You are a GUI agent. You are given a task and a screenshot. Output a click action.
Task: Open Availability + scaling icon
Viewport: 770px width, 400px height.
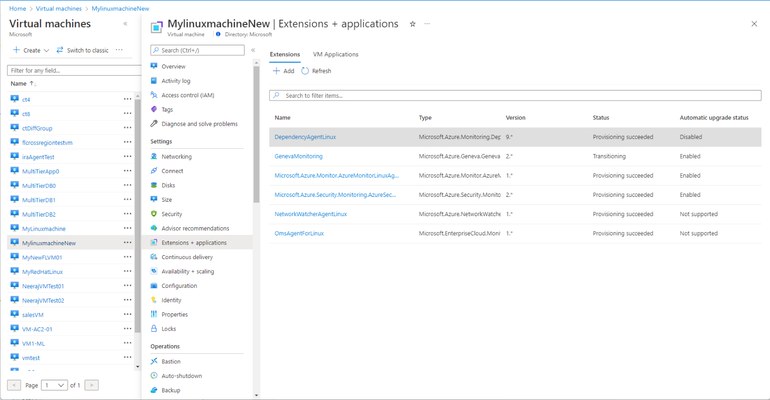coord(154,271)
